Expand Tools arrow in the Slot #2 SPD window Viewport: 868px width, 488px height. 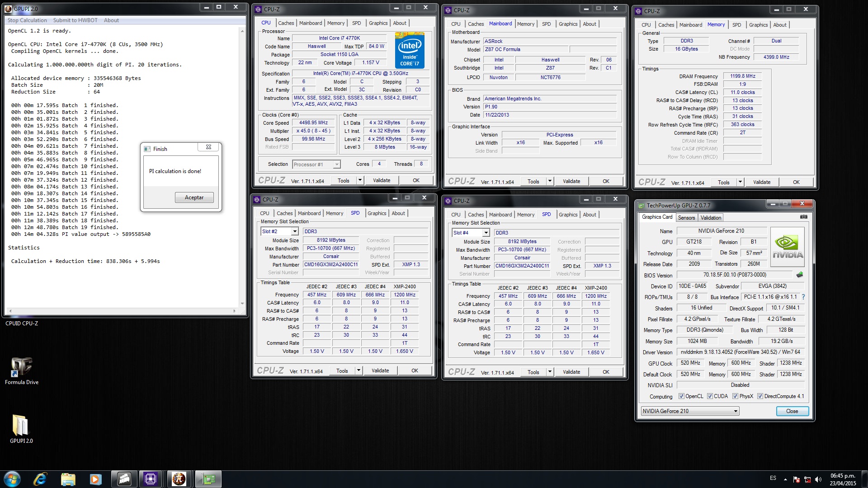coord(359,371)
